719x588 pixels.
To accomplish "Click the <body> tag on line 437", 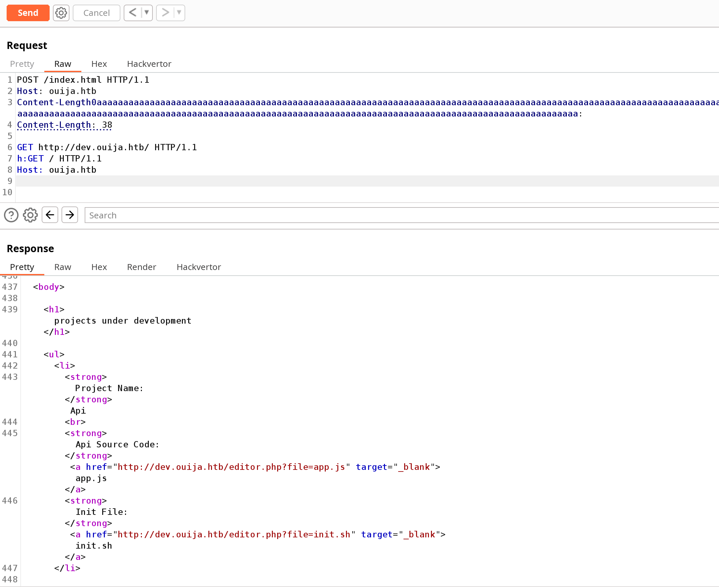I will 49,287.
